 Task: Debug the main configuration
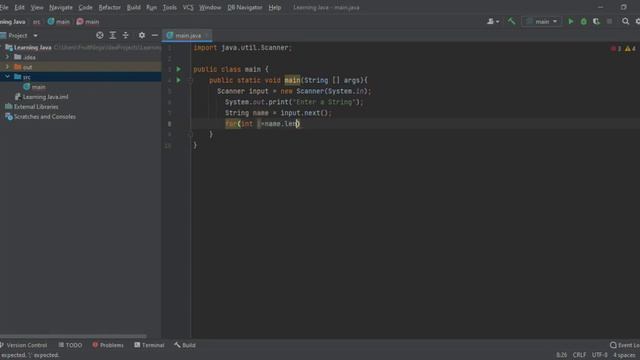coord(584,21)
